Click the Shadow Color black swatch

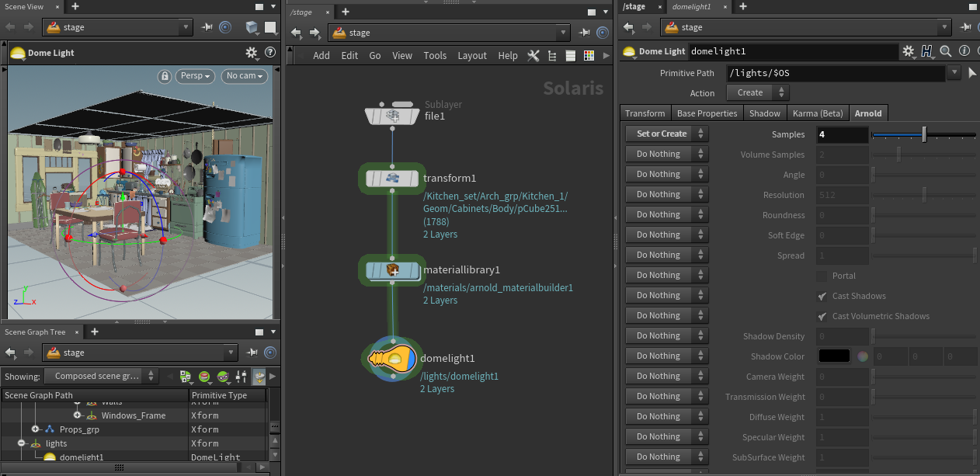pos(834,356)
